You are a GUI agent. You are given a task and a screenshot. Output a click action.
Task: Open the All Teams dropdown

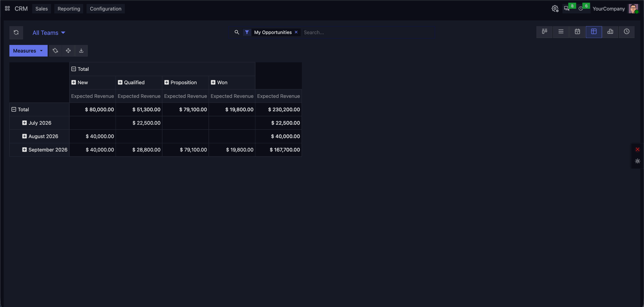(x=49, y=33)
